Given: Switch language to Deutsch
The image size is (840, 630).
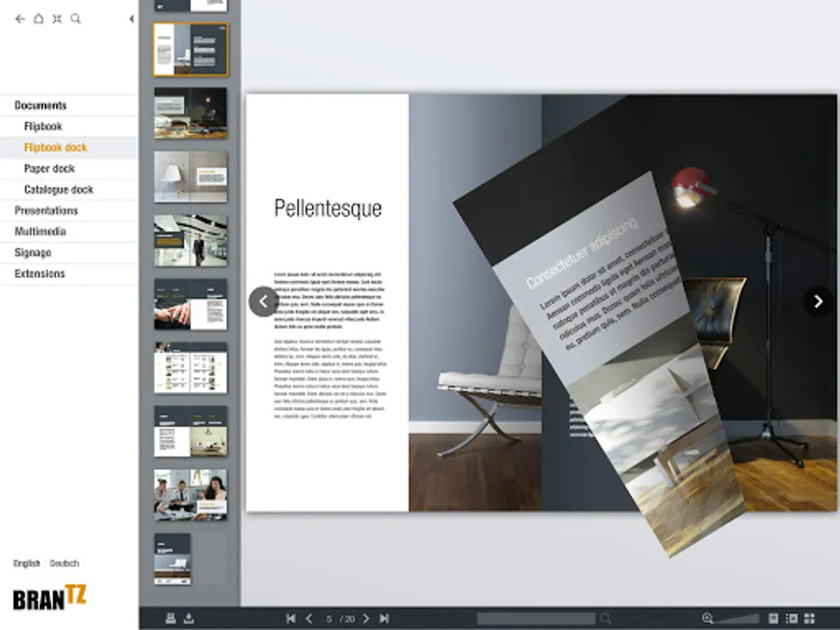Looking at the screenshot, I should click(x=64, y=563).
